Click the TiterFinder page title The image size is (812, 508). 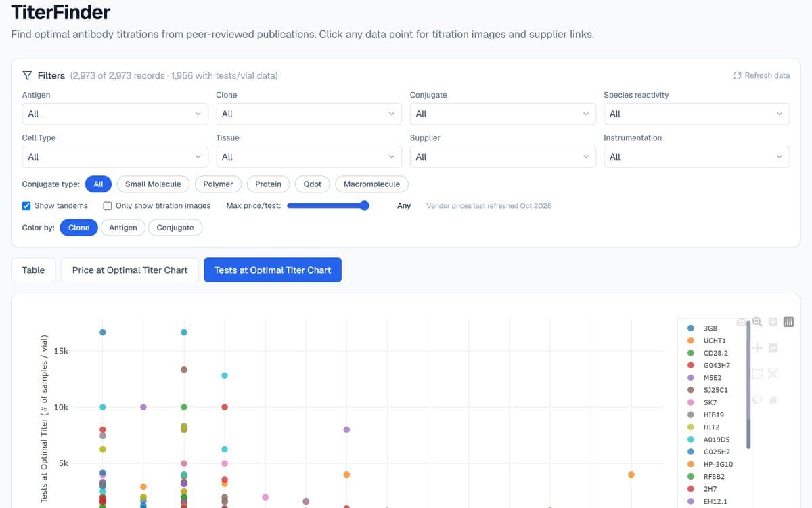pyautogui.click(x=61, y=12)
